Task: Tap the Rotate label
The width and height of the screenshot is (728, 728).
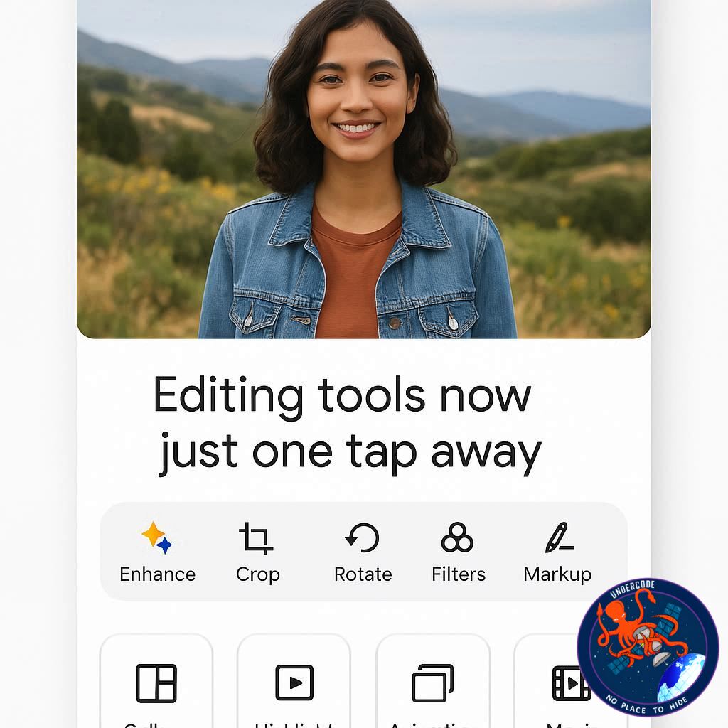Action: 363,574
